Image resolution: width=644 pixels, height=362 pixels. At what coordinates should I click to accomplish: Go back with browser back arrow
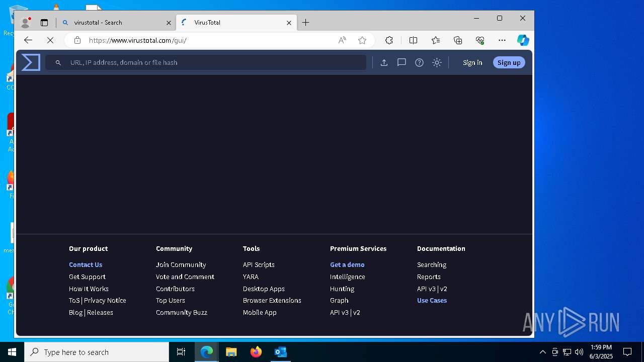point(28,40)
